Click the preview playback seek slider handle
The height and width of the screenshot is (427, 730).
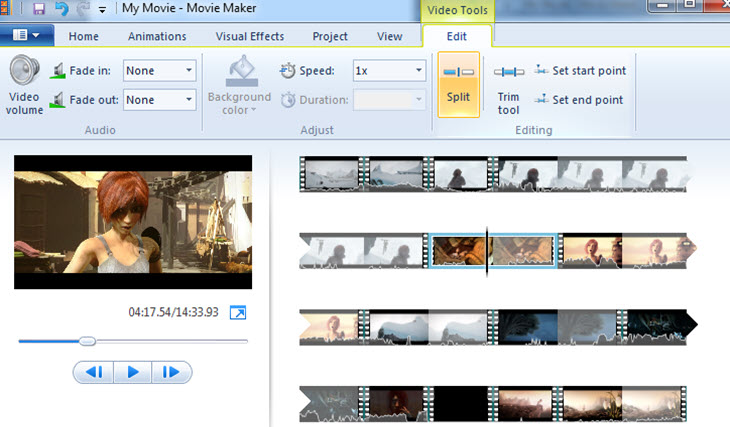(x=87, y=341)
